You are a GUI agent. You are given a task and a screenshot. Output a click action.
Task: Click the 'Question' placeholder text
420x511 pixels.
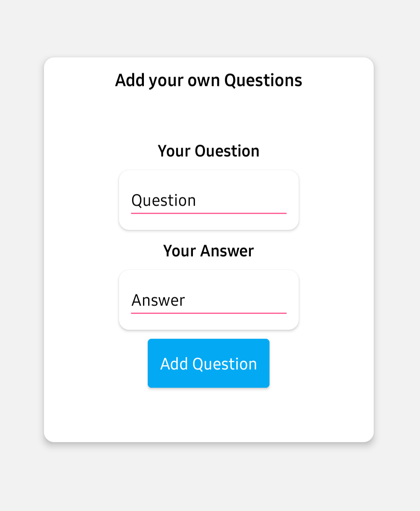(164, 201)
